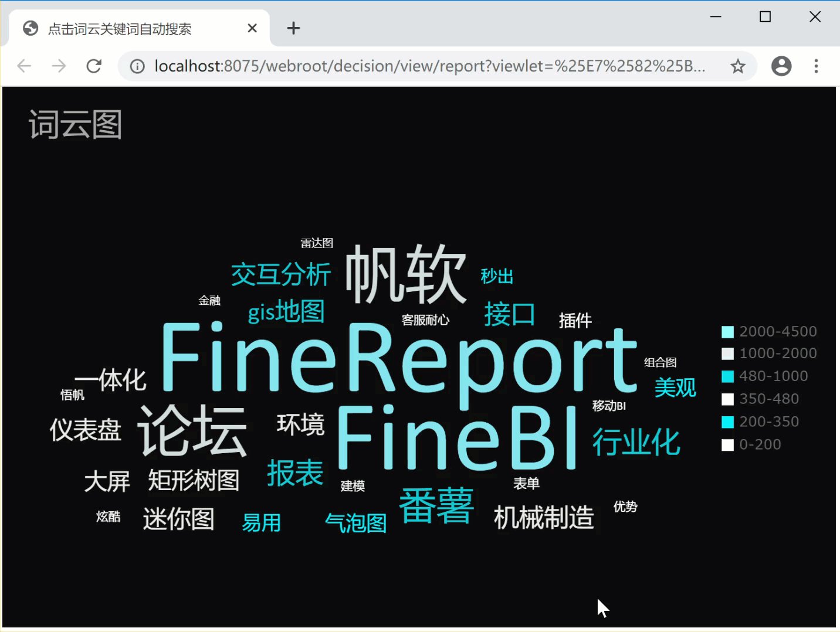Click the 优势 keyword
This screenshot has height=632, width=840.
(x=625, y=507)
